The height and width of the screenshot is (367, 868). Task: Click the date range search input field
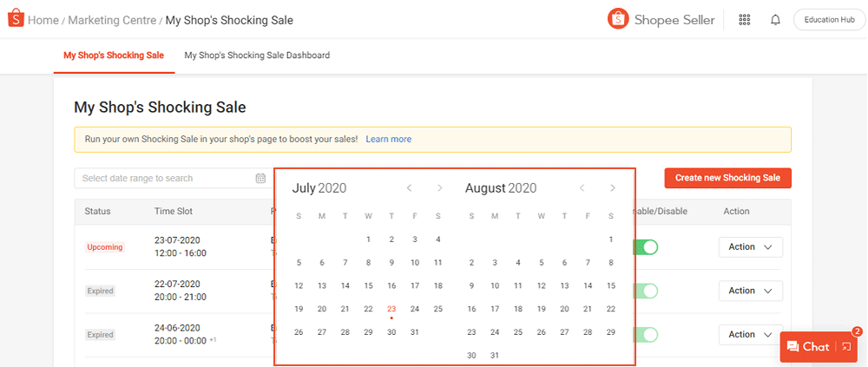(x=165, y=179)
